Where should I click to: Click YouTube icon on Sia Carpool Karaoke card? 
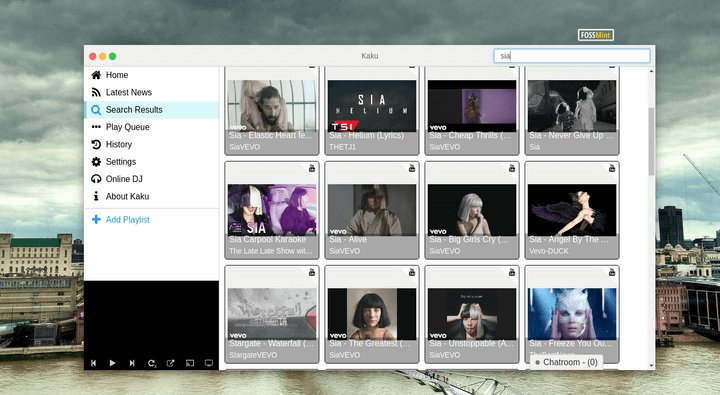(312, 168)
